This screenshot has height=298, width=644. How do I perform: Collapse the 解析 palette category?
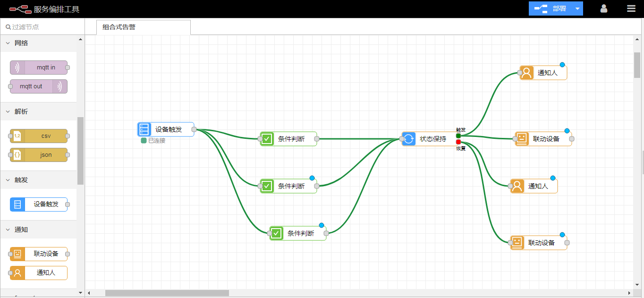point(8,111)
